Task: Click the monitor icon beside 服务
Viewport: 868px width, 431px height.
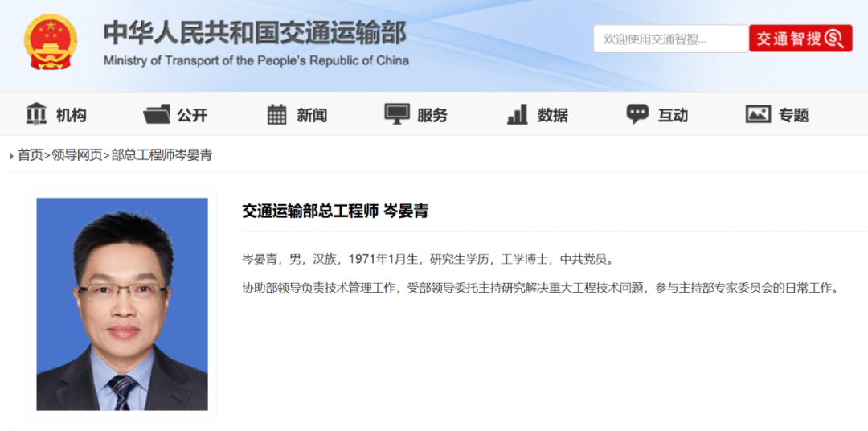Action: (x=397, y=114)
